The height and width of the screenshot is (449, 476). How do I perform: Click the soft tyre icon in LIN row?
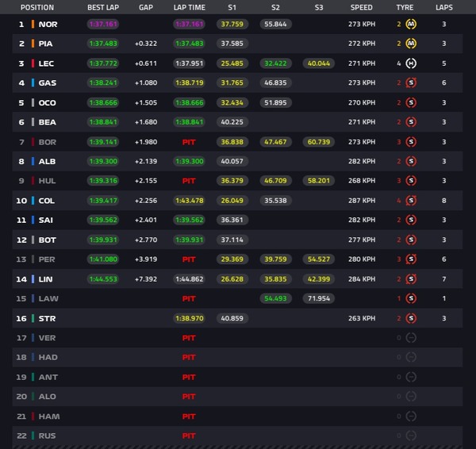411,279
